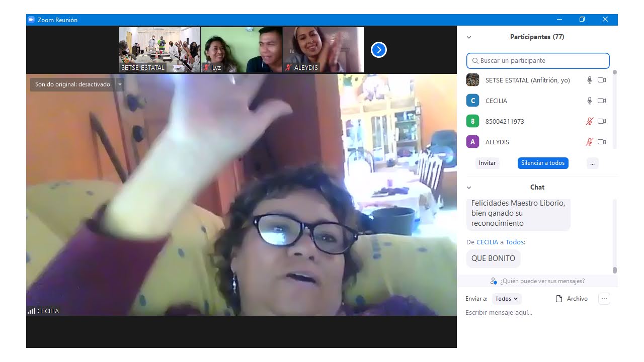
Task: Click green 8 avatar of 85004211973
Action: click(472, 121)
